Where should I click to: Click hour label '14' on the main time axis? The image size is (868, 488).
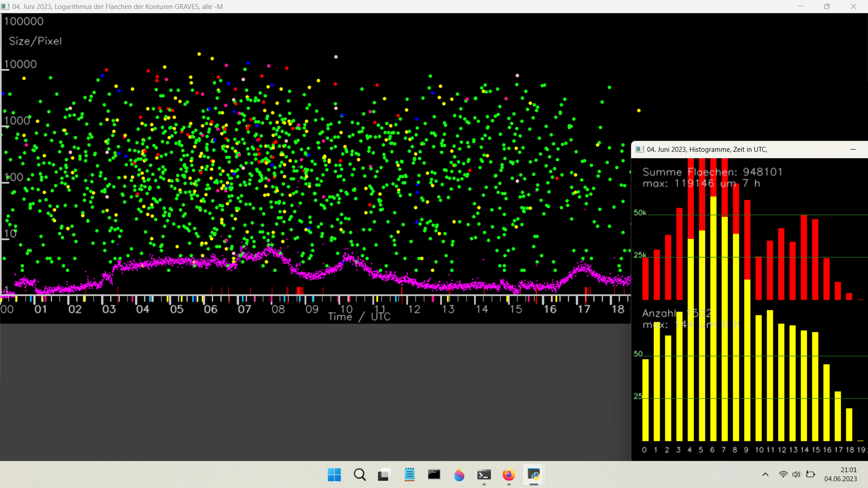482,310
